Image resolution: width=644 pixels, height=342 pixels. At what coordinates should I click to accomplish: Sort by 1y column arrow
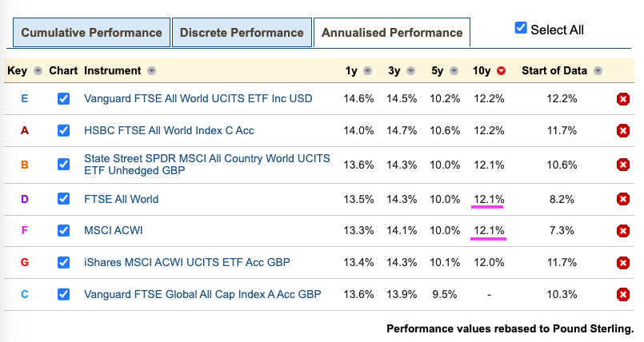click(x=367, y=71)
